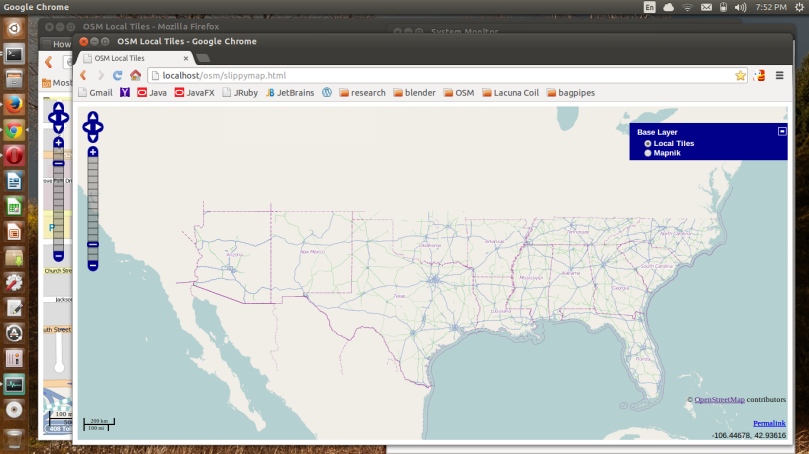Switch to System Monitor from dock
The image size is (809, 454).
(x=14, y=384)
